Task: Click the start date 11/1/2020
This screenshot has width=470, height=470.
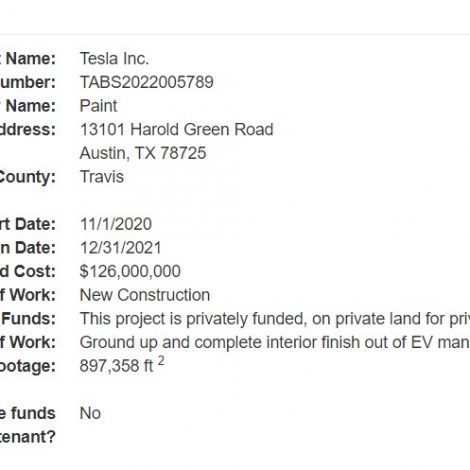Action: (116, 224)
